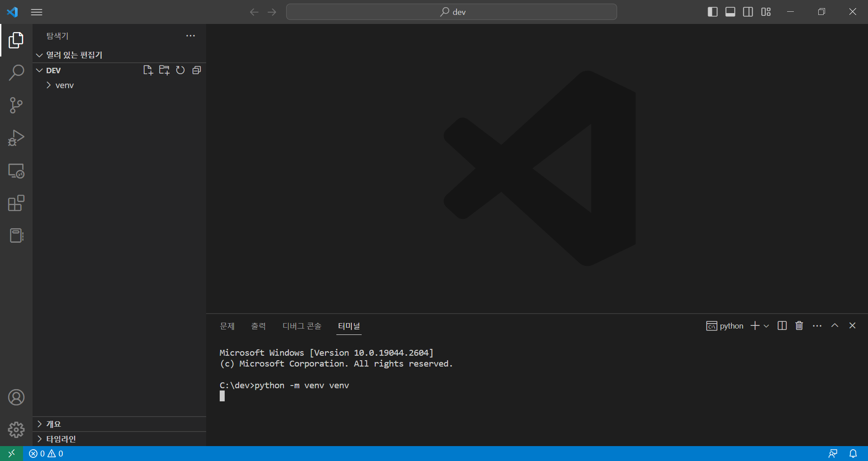Open errors and warnings count in status bar
868x461 pixels.
46,453
